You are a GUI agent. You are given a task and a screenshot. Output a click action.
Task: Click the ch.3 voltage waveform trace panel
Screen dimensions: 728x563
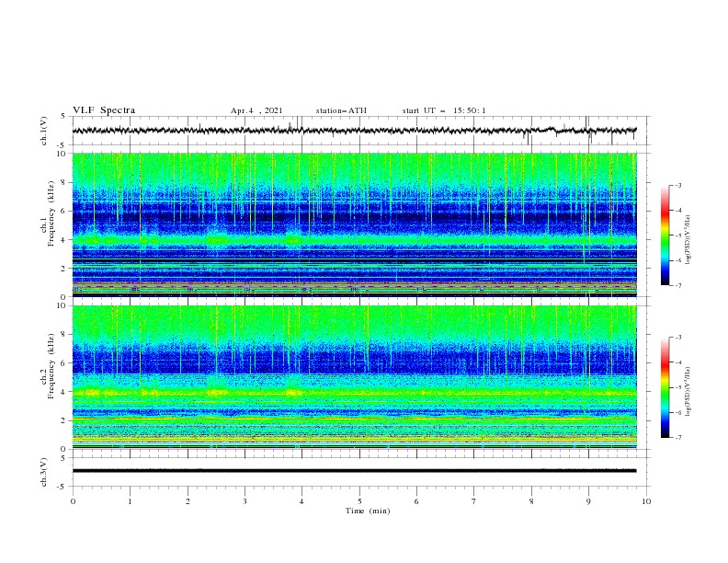point(361,472)
